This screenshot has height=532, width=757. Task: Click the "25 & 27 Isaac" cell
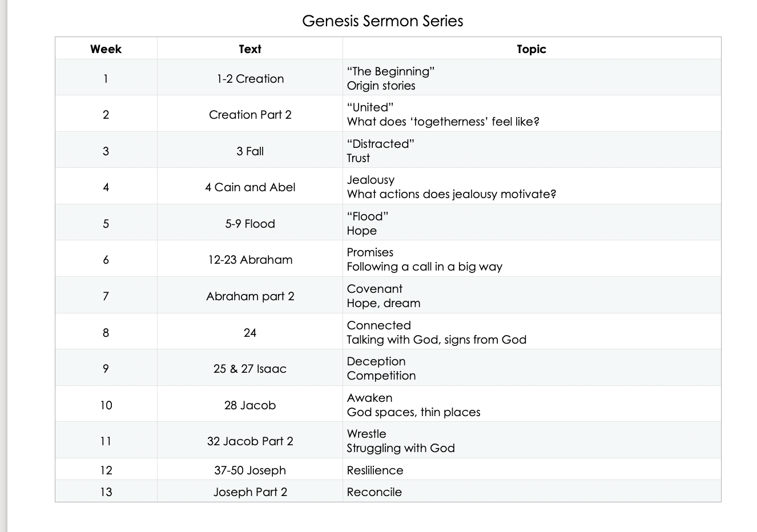point(250,369)
